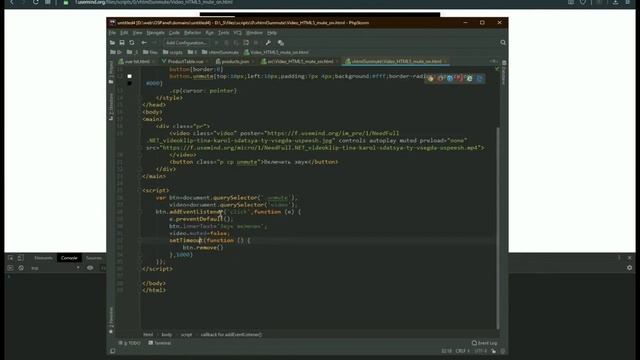Open the Navigate menu
This screenshot has height=360, width=640.
(156, 33)
